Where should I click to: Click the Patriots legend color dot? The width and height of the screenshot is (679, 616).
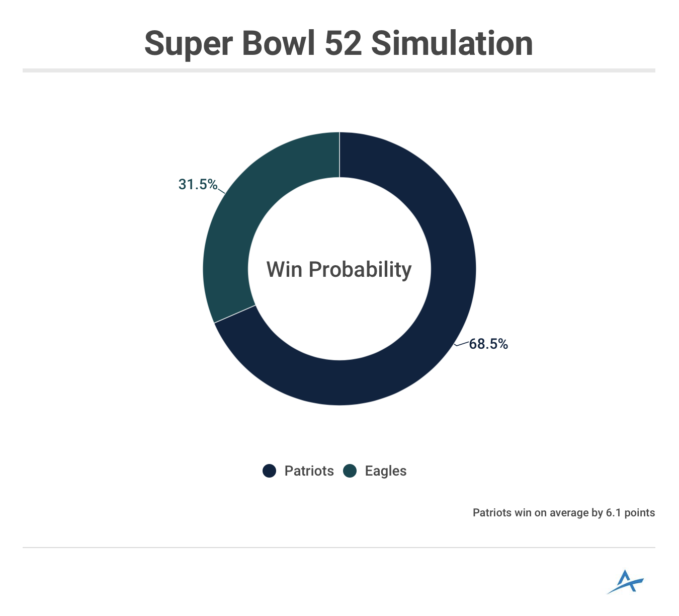tap(270, 471)
